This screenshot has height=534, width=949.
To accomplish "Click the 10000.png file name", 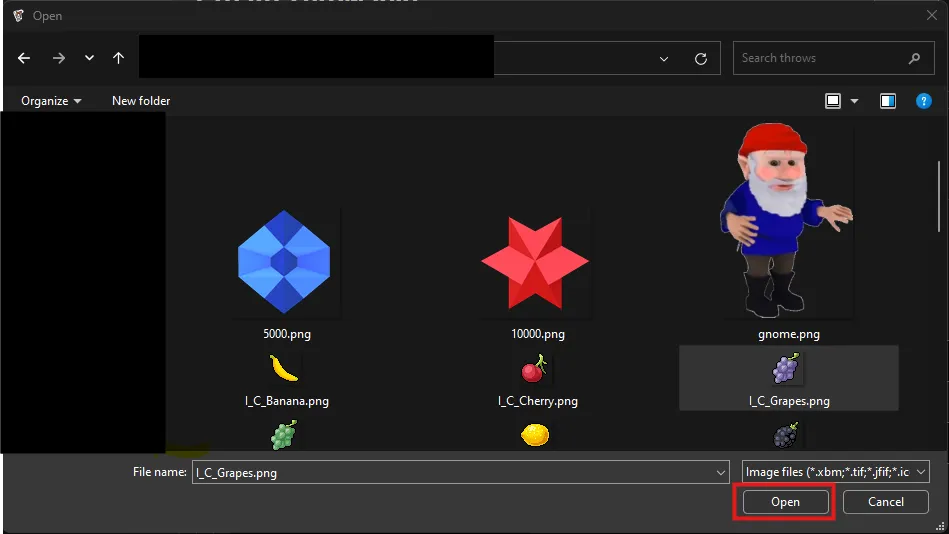I will point(537,334).
